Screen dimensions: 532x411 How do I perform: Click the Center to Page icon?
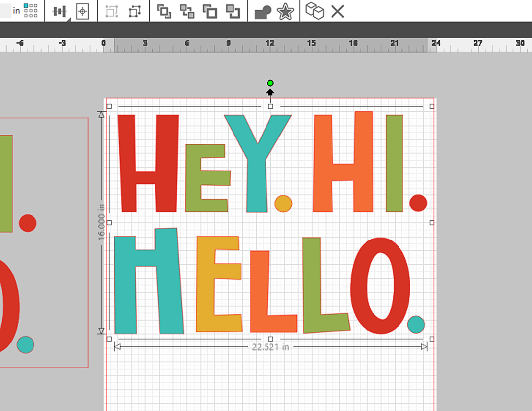pyautogui.click(x=82, y=11)
